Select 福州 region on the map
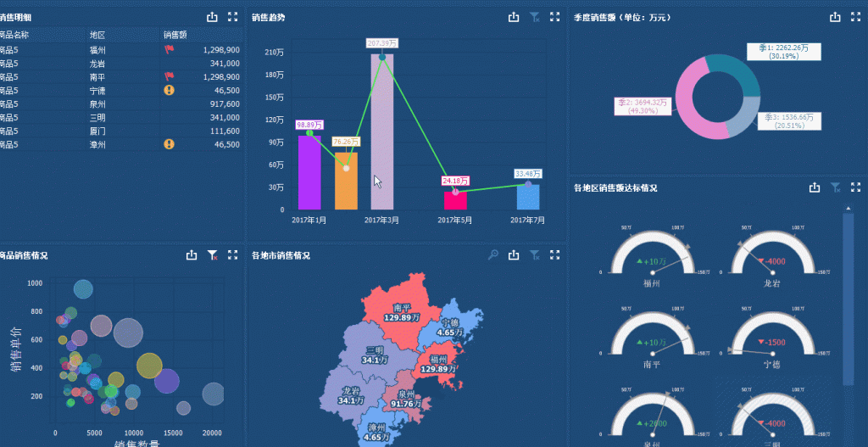 [440, 363]
